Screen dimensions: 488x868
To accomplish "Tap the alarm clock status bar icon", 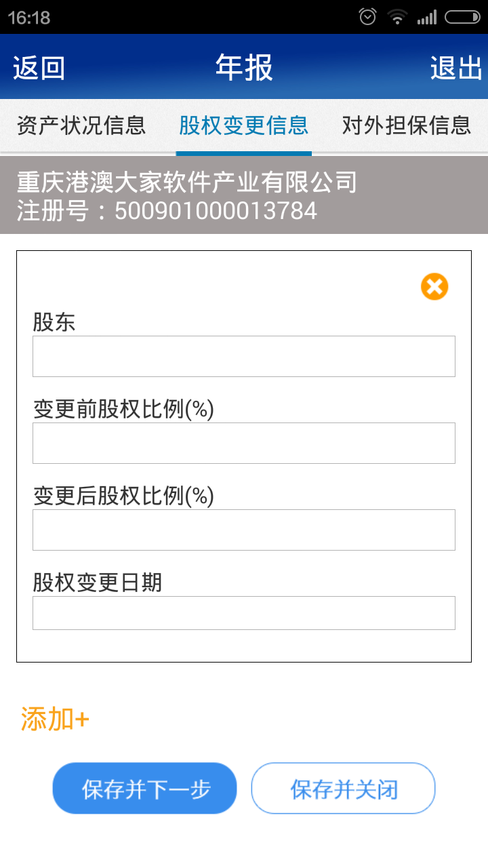I will click(x=368, y=17).
